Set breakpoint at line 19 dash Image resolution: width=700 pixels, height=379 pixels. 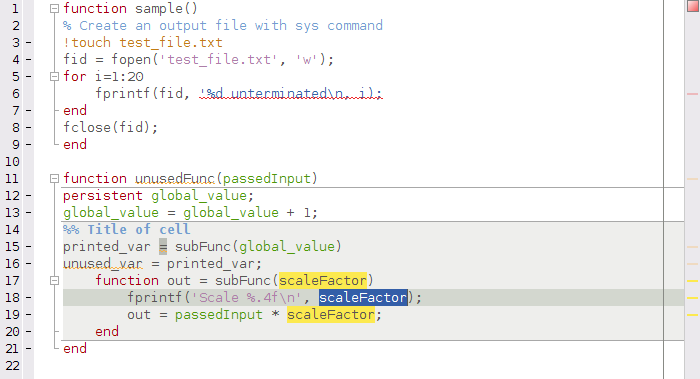[29, 314]
